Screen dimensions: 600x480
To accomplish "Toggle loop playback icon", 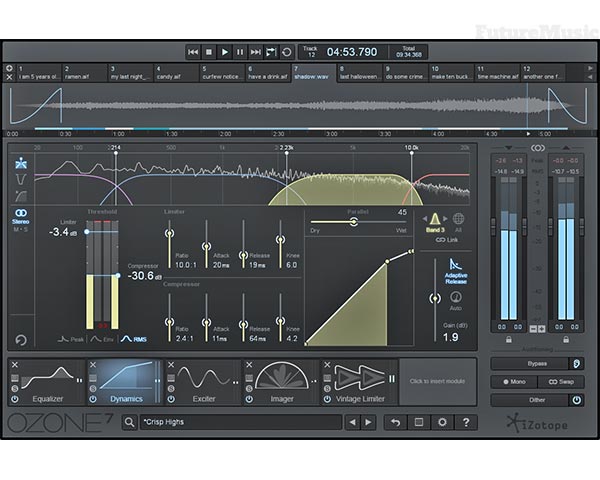I will point(287,52).
